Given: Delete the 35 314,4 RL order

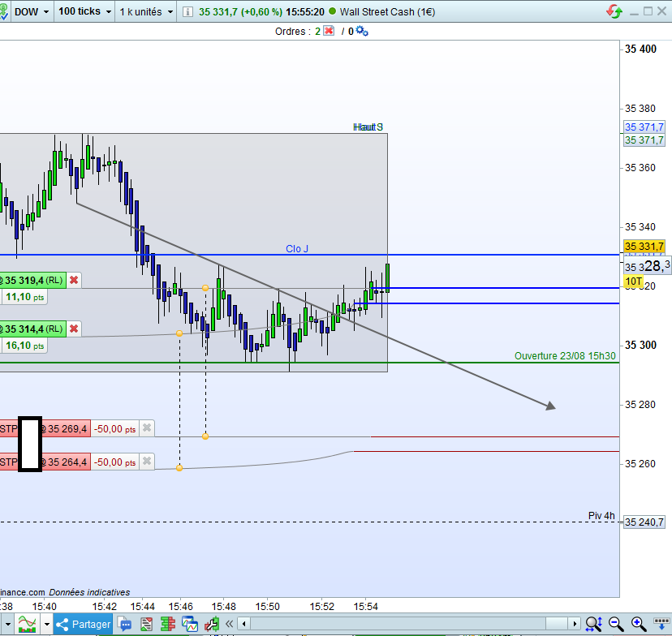Looking at the screenshot, I should (74, 329).
